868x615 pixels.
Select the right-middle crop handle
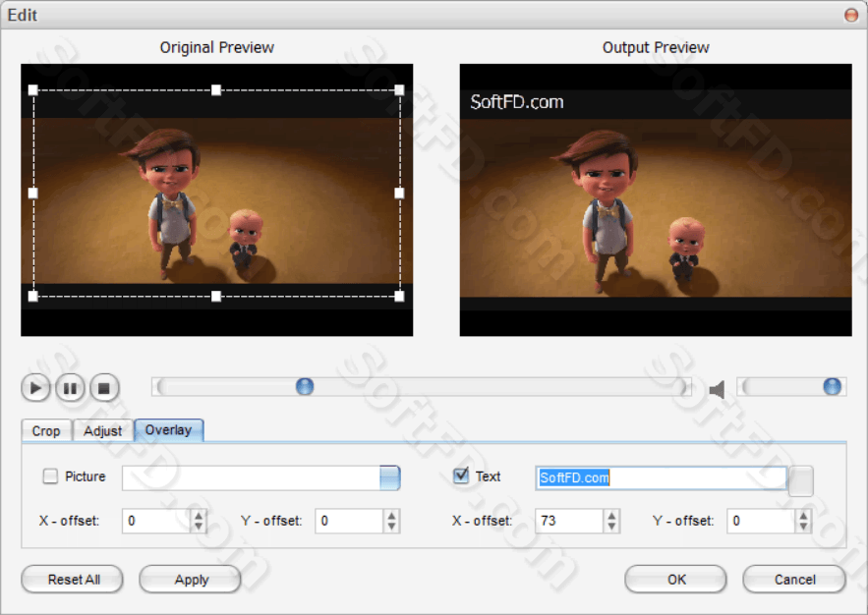coord(399,193)
